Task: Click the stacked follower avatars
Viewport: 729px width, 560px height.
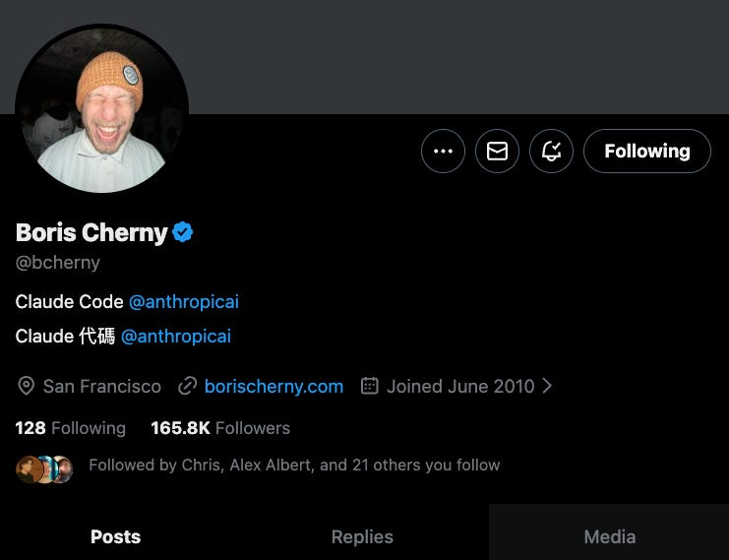Action: 44,469
